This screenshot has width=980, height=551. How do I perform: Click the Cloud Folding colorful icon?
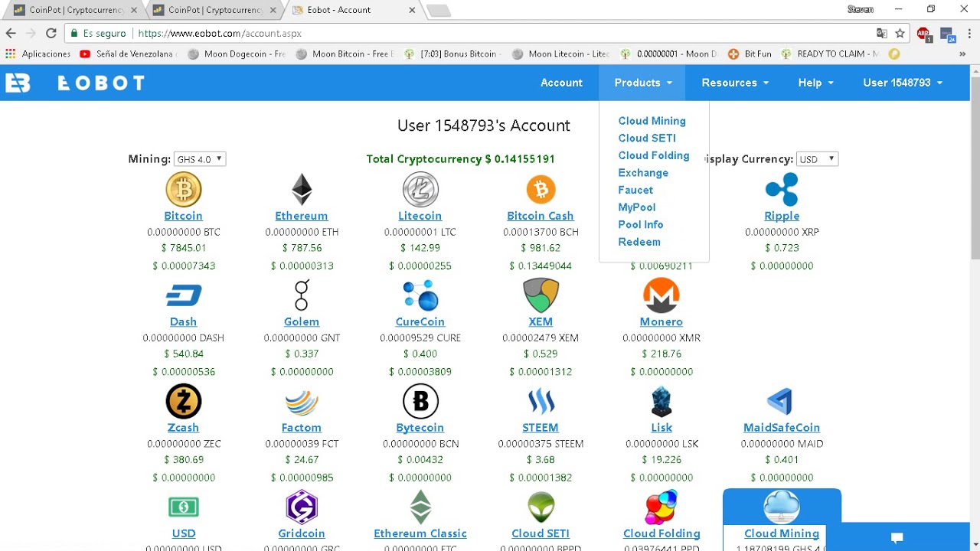pos(661,507)
